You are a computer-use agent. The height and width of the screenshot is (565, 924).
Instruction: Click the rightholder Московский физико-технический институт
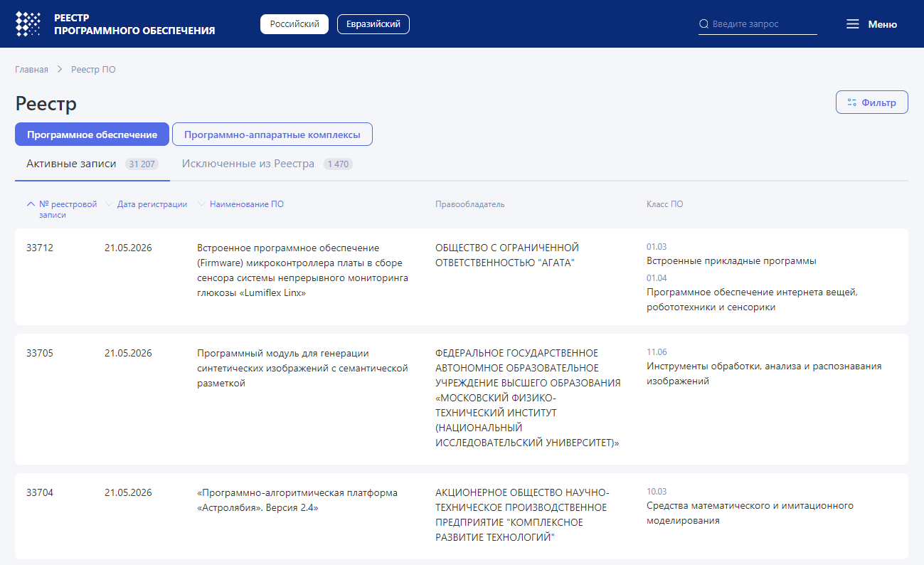pyautogui.click(x=528, y=398)
